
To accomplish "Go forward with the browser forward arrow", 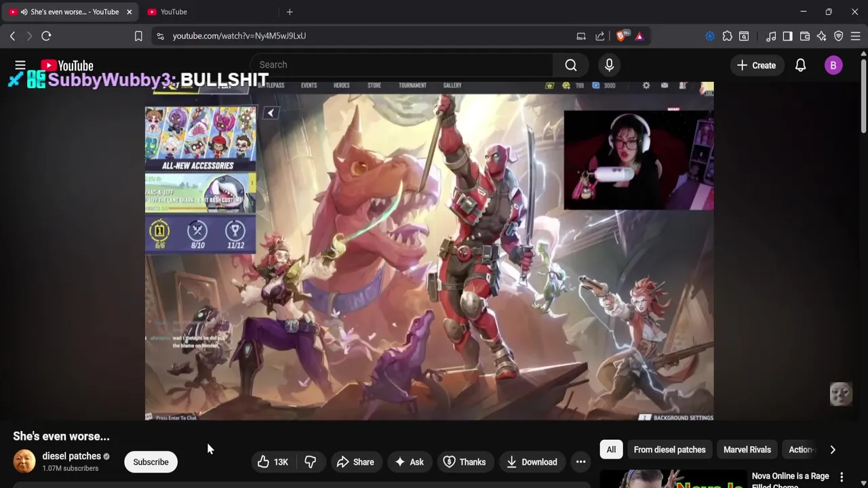I will 29,36.
